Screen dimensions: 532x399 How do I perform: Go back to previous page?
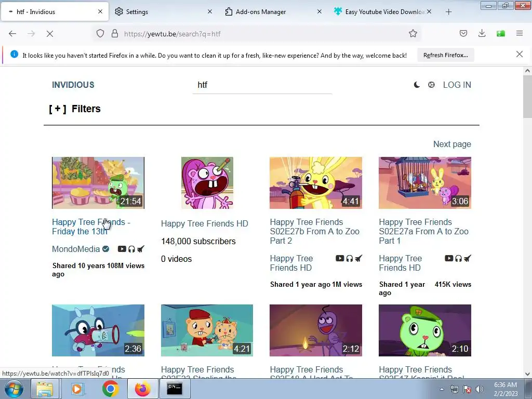point(12,34)
